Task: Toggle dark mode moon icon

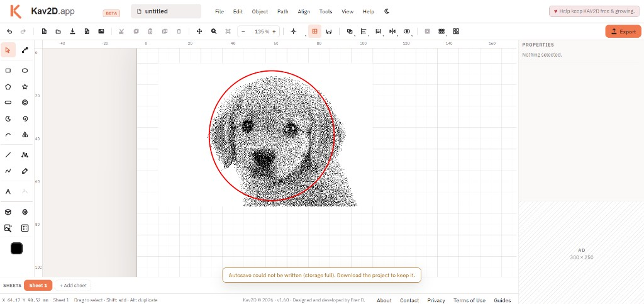Action: pyautogui.click(x=387, y=11)
